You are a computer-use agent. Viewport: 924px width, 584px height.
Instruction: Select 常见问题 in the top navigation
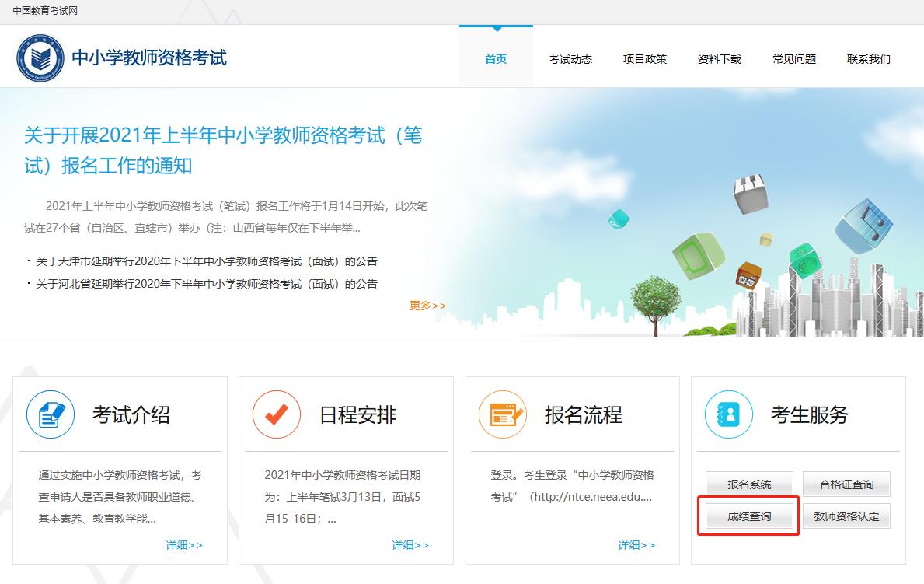pyautogui.click(x=793, y=59)
